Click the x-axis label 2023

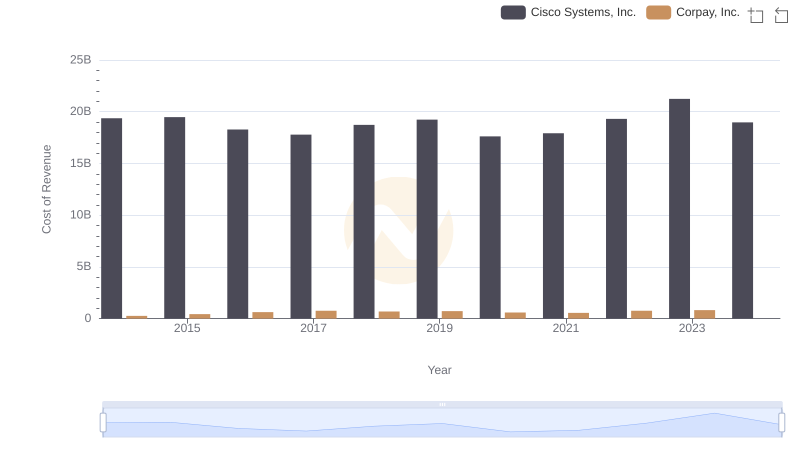point(692,328)
